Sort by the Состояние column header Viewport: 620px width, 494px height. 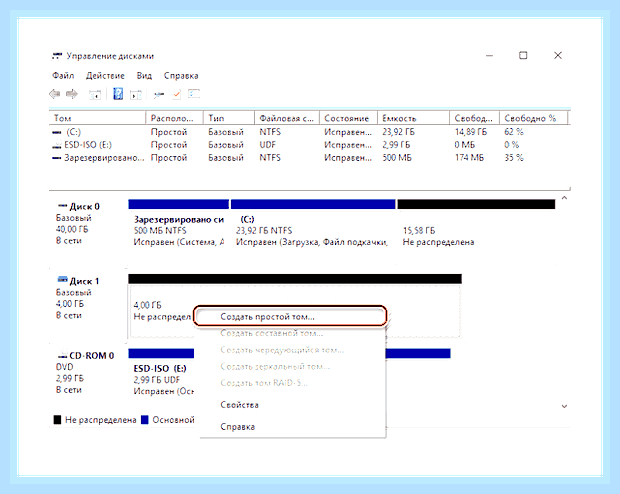coord(348,118)
